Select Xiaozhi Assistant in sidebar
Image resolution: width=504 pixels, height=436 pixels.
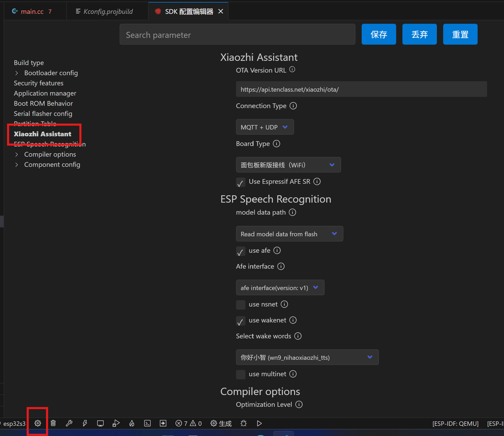click(x=43, y=134)
